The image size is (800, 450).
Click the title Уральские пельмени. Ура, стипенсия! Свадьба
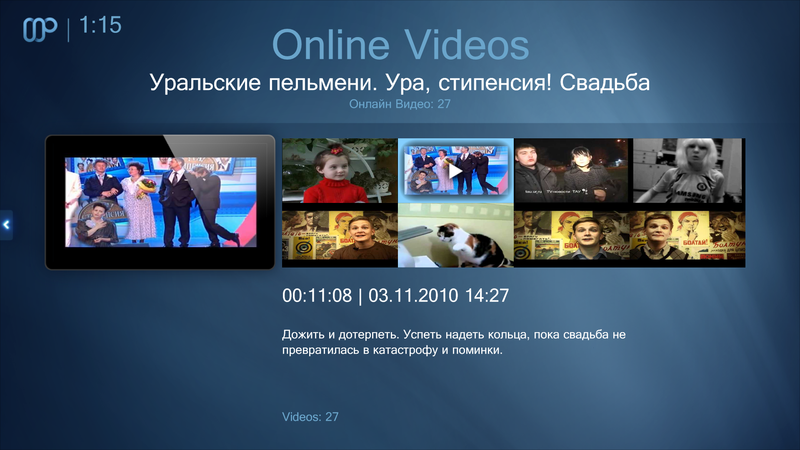(400, 83)
